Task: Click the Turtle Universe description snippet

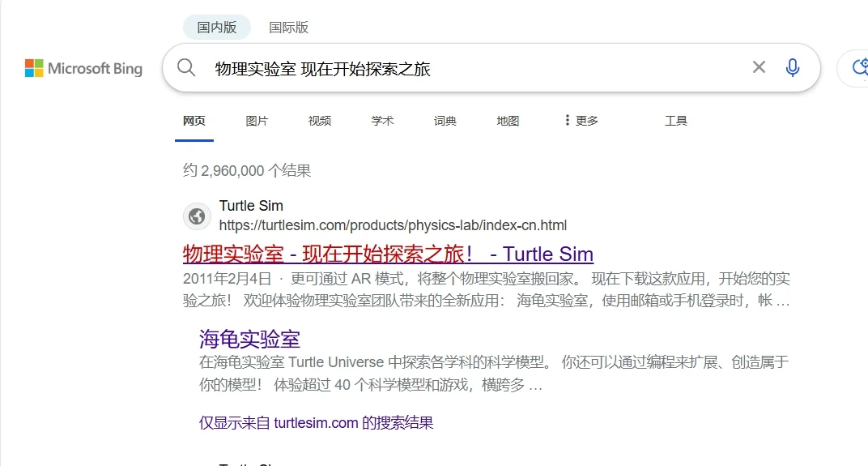Action: [x=494, y=374]
